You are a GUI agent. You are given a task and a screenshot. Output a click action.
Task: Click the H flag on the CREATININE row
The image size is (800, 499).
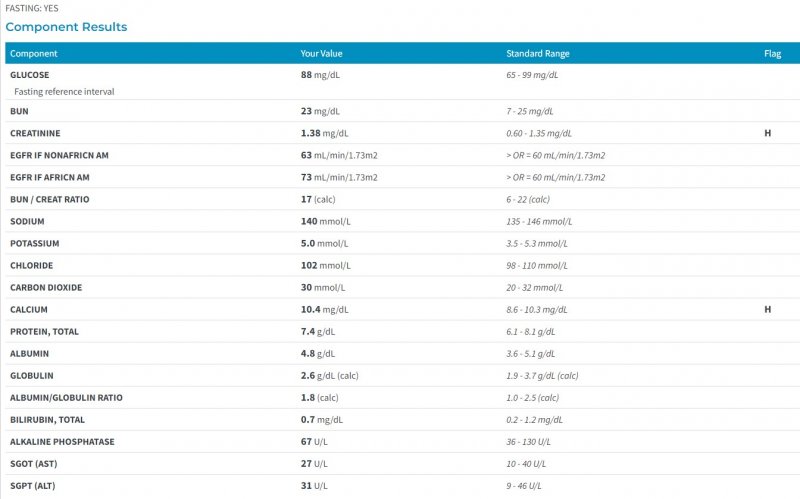pyautogui.click(x=767, y=133)
